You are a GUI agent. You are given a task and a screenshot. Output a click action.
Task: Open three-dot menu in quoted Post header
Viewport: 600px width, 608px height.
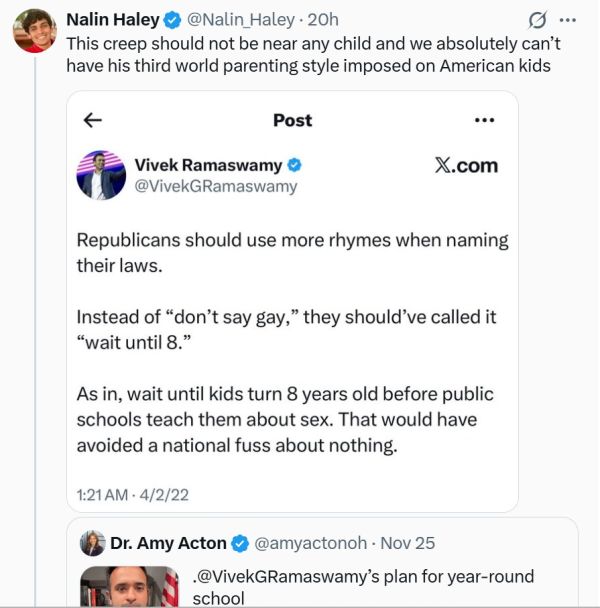click(x=485, y=120)
